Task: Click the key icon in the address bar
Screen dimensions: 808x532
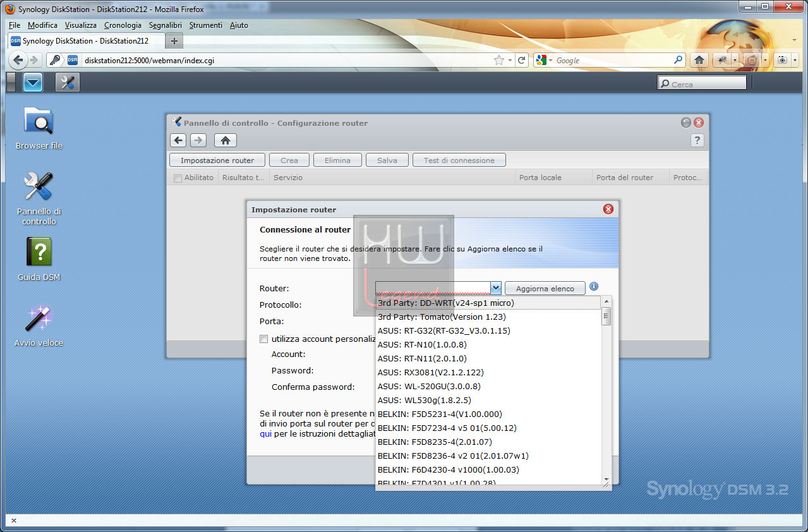Action: click(56, 60)
